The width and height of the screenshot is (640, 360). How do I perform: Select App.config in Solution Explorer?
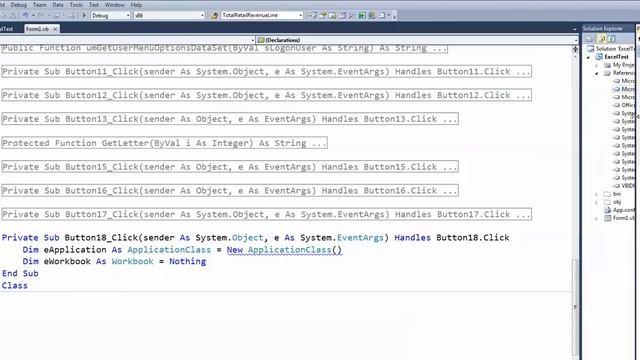(x=620, y=210)
